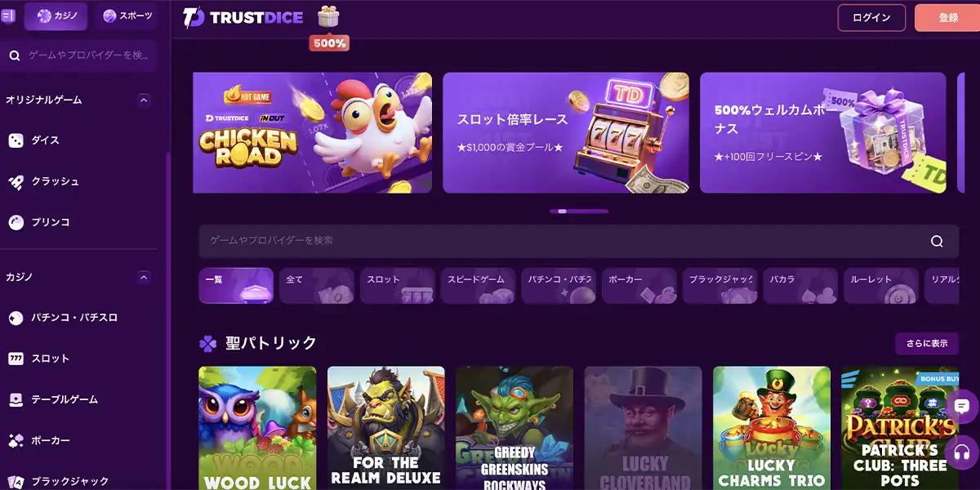This screenshot has height=490, width=980.
Task: Select the ルーレット category tab
Action: click(880, 286)
